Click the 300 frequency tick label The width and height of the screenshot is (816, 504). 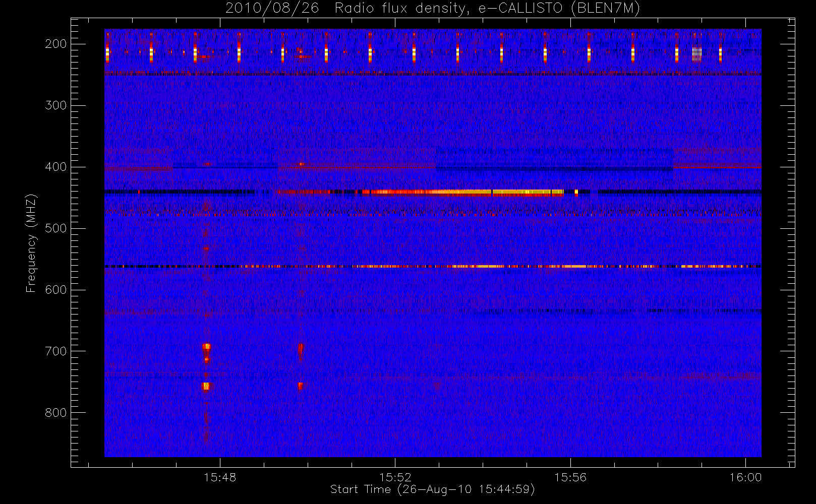click(56, 105)
